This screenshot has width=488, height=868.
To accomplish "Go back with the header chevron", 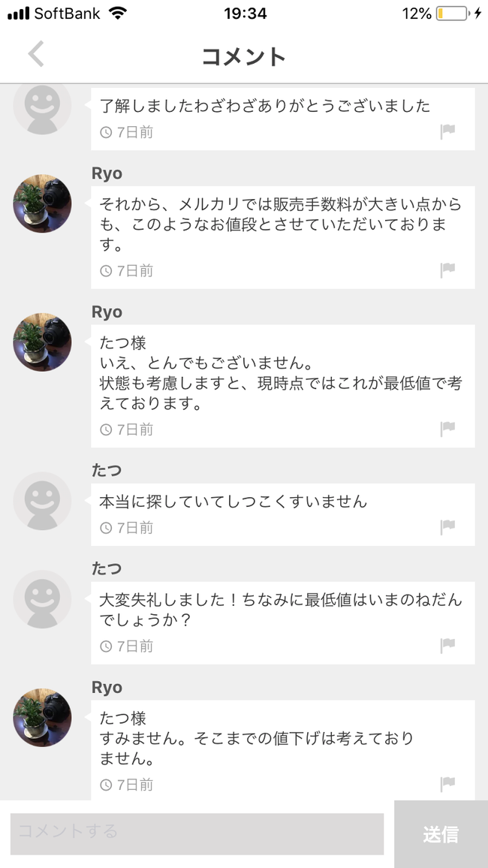I will point(36,54).
